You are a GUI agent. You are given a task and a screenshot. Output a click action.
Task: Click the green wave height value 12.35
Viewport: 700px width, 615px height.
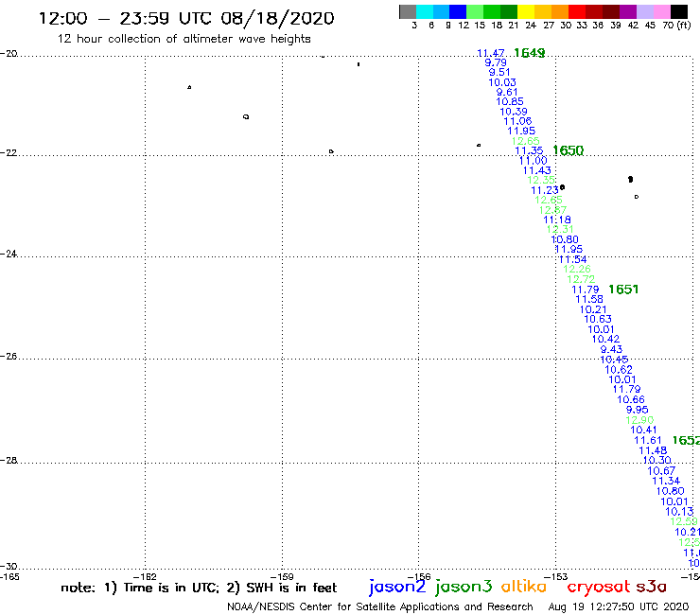[x=541, y=180]
